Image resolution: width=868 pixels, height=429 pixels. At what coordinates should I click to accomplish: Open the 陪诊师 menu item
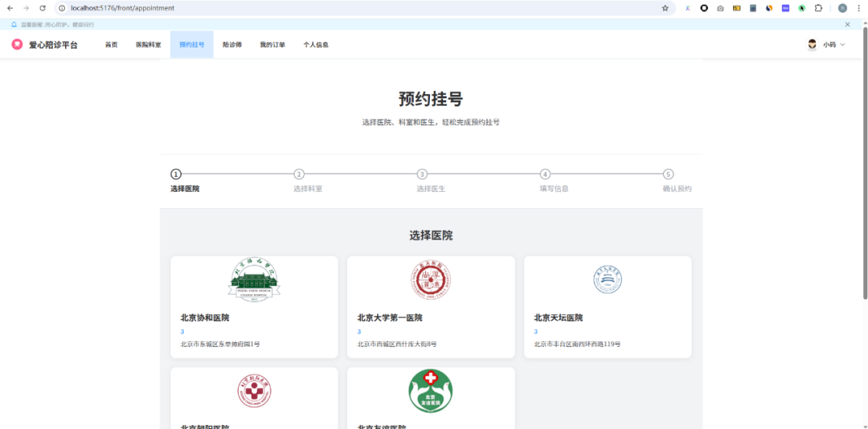point(232,45)
